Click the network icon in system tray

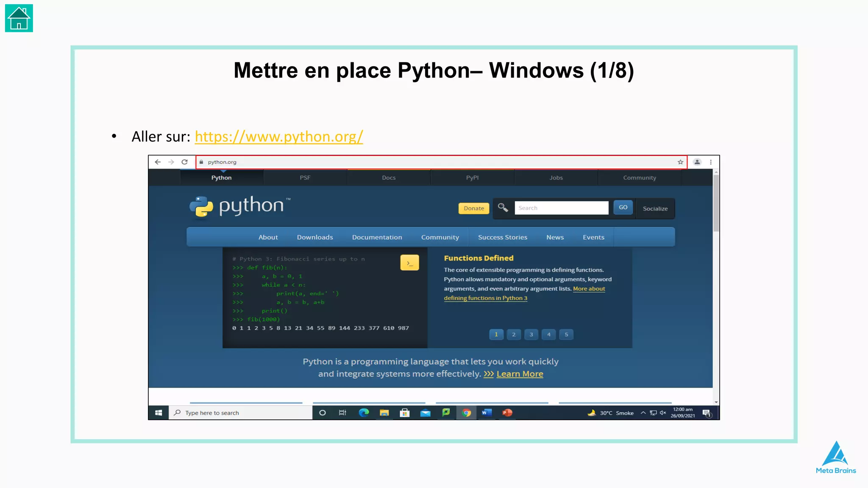[653, 413]
